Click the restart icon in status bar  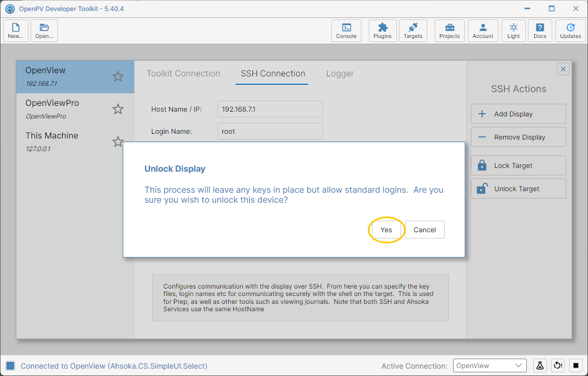point(557,365)
